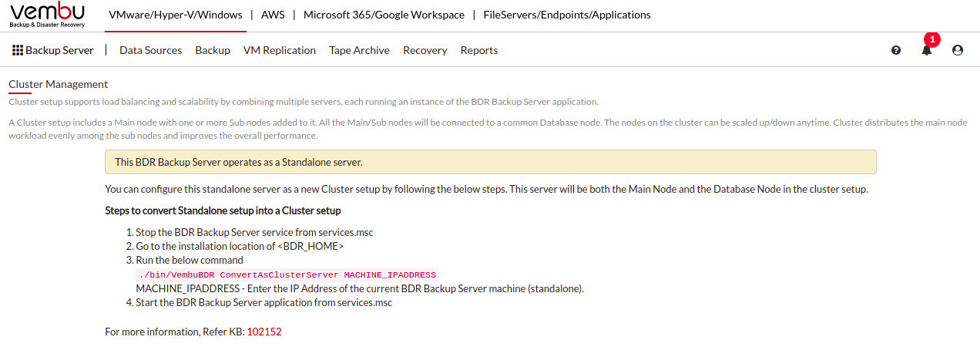Switch to the AWS tab
The height and width of the screenshot is (357, 980).
[x=273, y=15]
